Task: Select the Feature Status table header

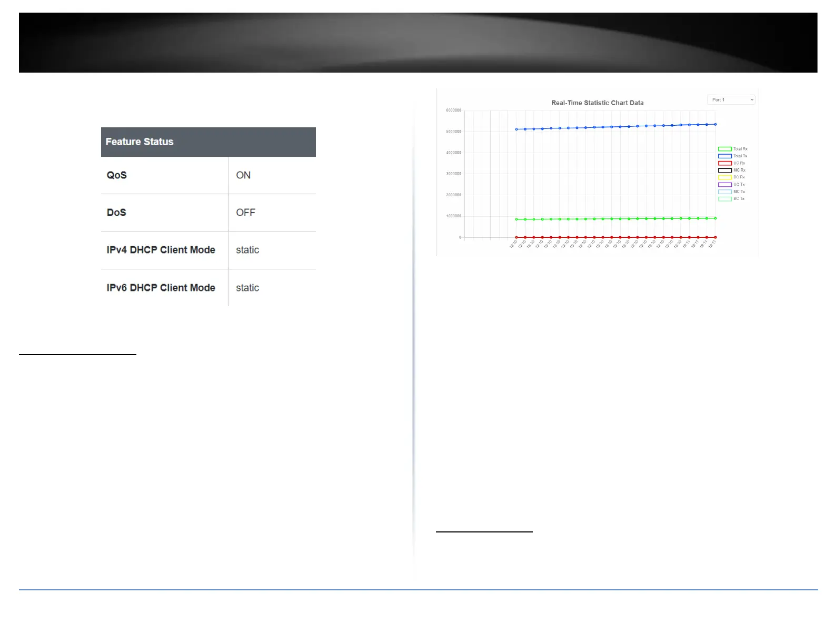Action: [x=208, y=142]
